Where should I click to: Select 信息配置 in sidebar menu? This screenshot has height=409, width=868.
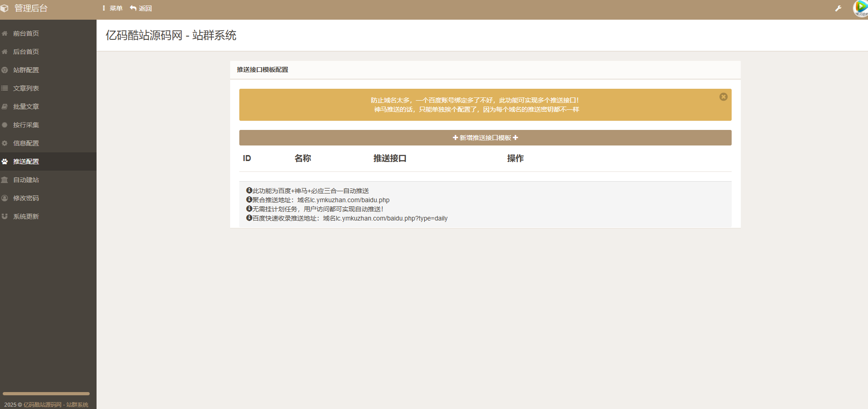(x=26, y=143)
